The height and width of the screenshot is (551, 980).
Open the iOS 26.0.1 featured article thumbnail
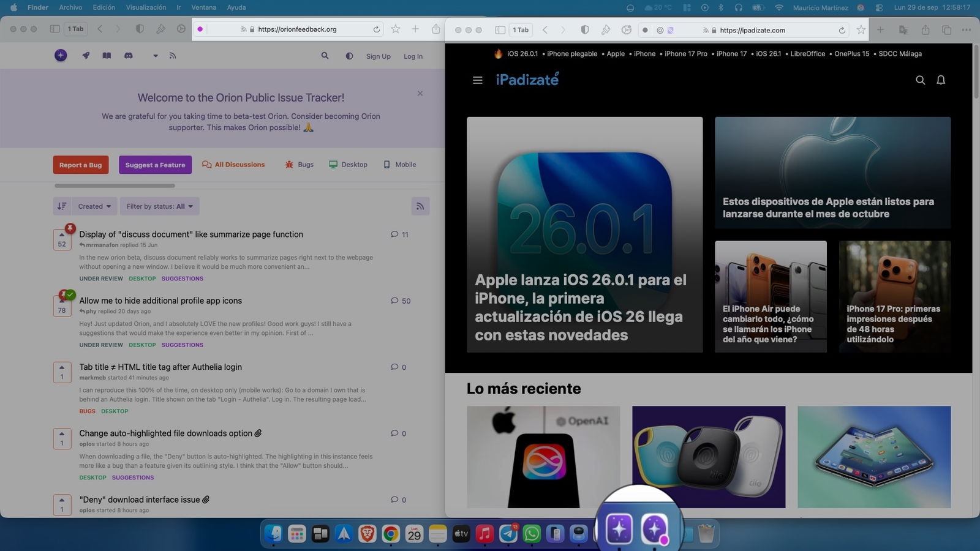tap(584, 234)
